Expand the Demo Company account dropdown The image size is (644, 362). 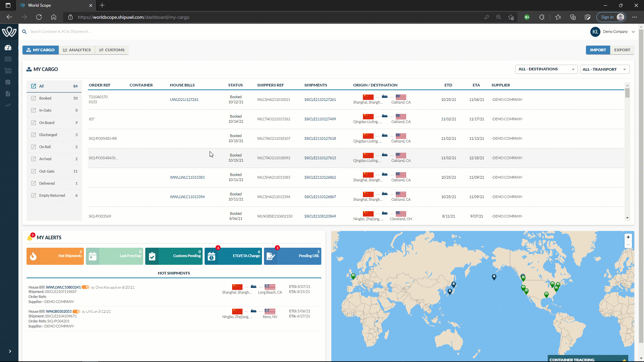(633, 32)
